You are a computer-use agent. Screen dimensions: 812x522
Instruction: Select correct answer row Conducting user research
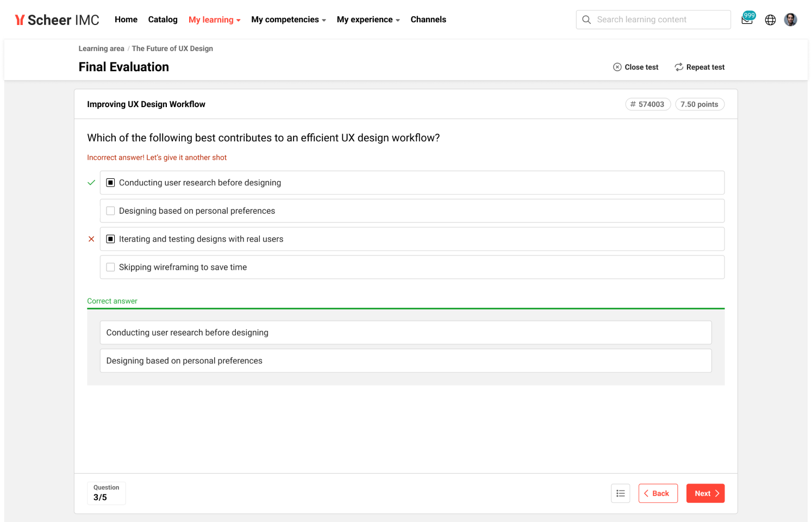click(x=406, y=333)
